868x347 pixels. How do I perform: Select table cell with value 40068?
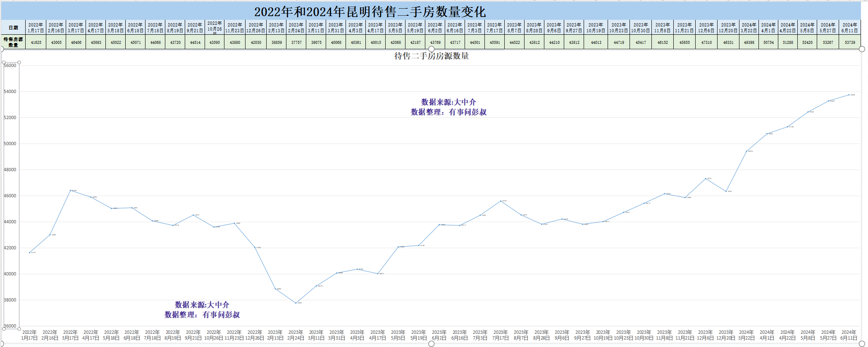click(x=336, y=42)
